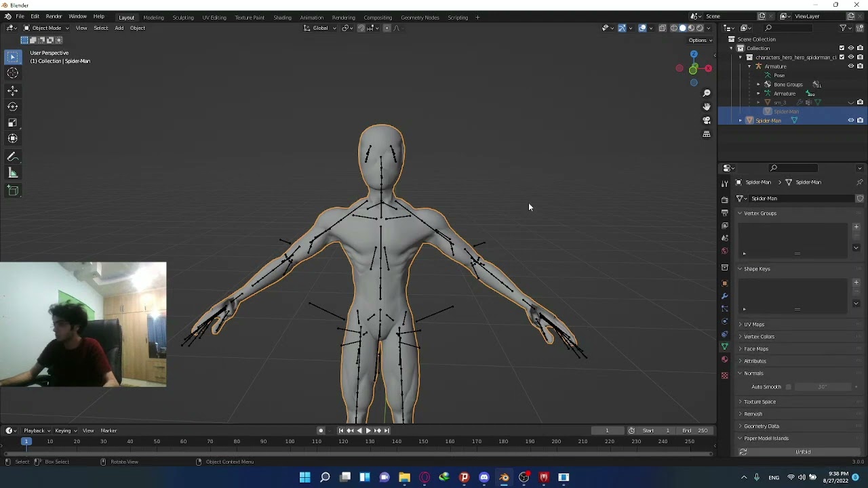The image size is (868, 488).
Task: Switch to the Shading workspace tab
Action: (282, 18)
